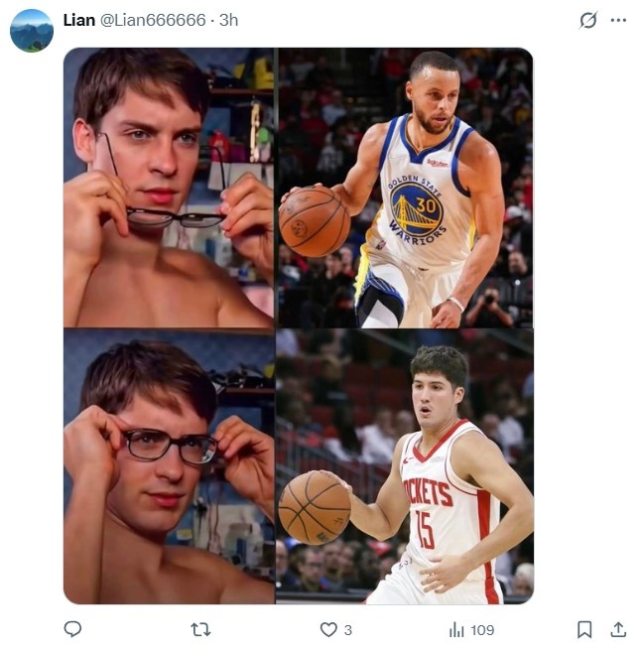The image size is (644, 652).
Task: Click the 3h timestamp link
Action: tap(228, 20)
